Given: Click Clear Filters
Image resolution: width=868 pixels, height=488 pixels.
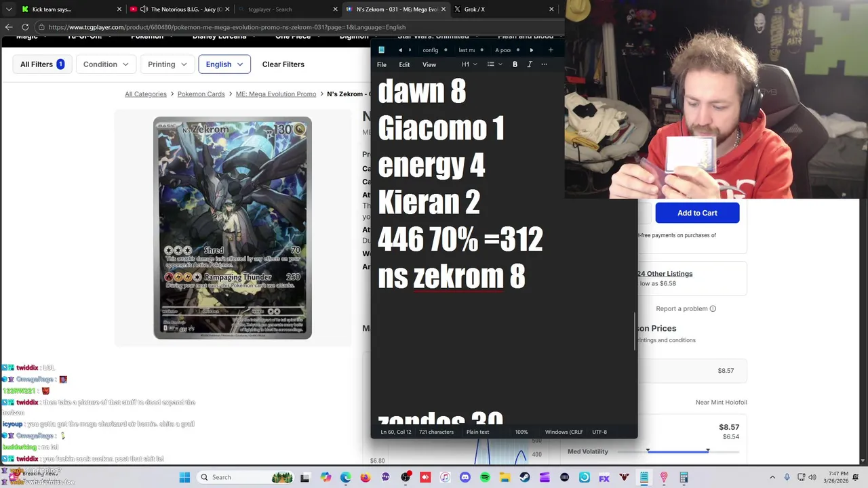Looking at the screenshot, I should 283,64.
